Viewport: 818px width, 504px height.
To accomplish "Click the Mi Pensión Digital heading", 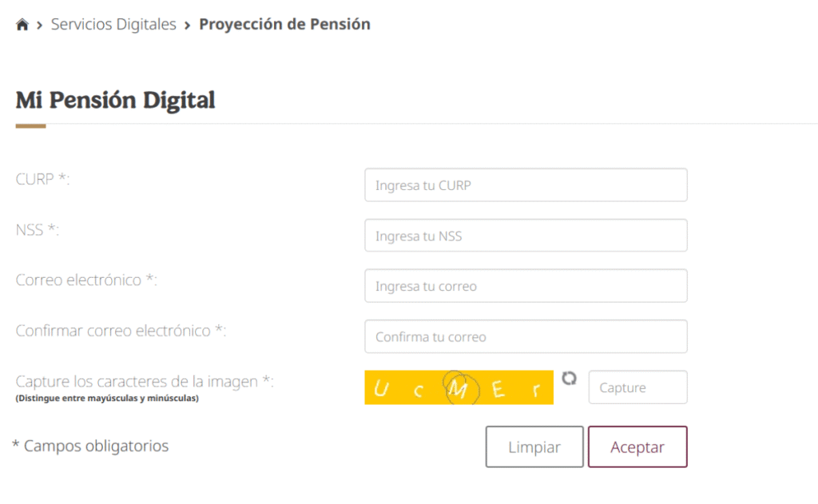I will tap(114, 100).
